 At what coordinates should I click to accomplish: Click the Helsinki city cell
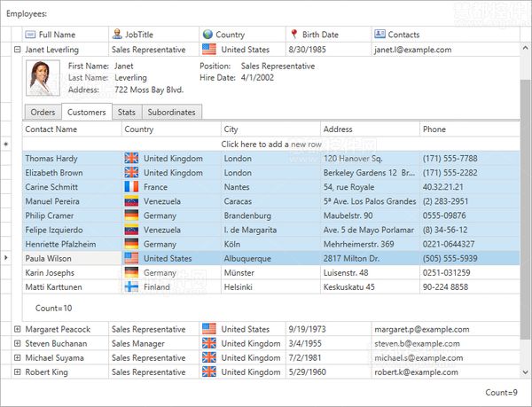tap(270, 287)
